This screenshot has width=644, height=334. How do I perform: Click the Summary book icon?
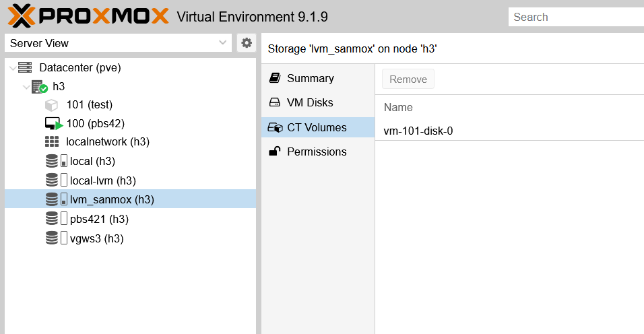[x=275, y=78]
